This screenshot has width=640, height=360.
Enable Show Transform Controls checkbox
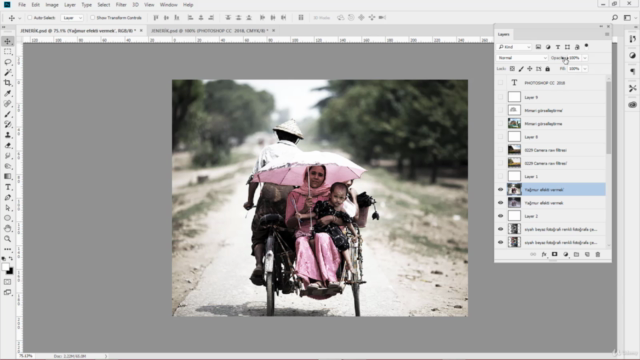92,18
